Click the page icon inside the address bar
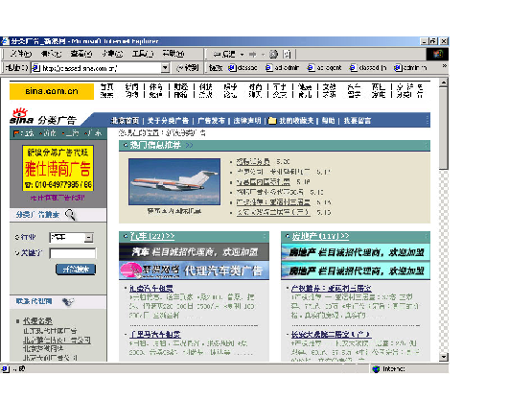 (x=36, y=68)
